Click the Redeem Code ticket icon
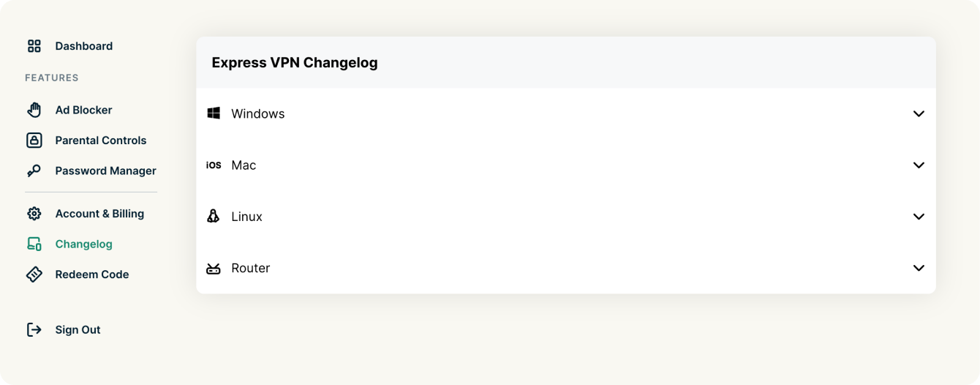 [34, 274]
